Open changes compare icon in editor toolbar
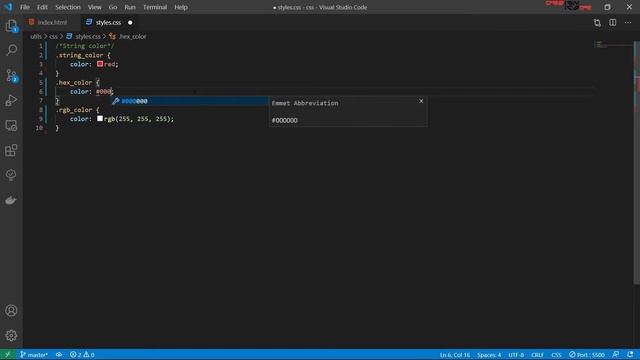The height and width of the screenshot is (360, 640). point(597,23)
